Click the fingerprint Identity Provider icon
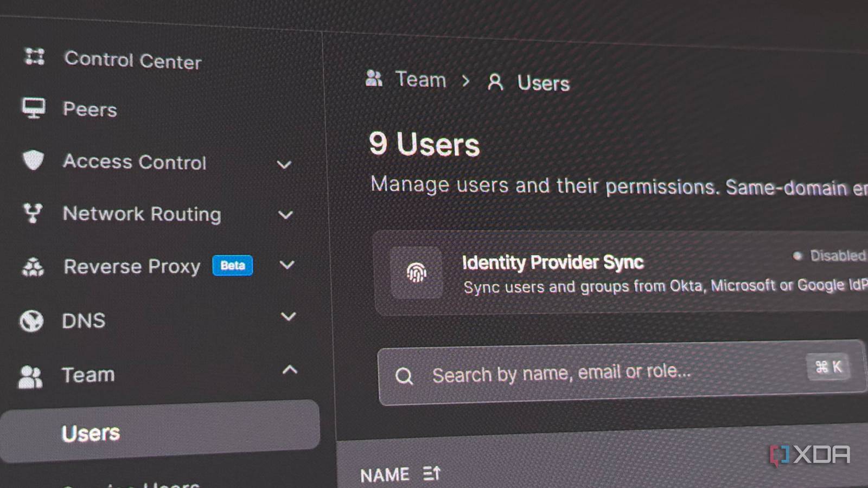 tap(416, 272)
